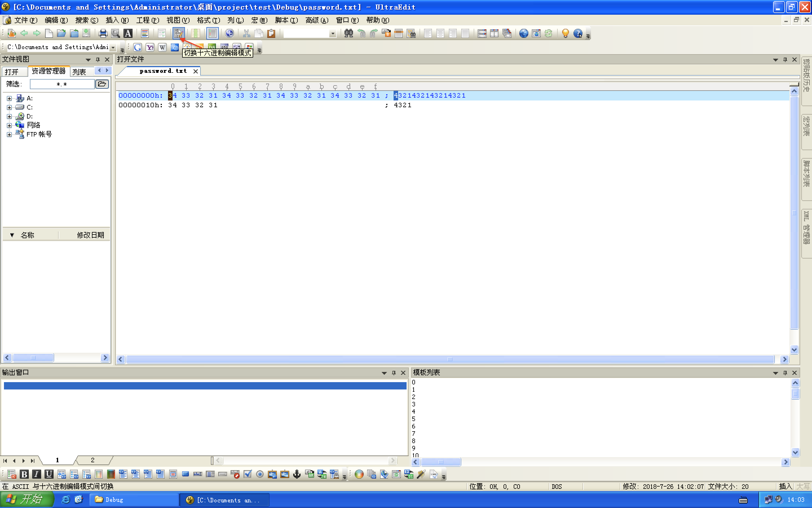Click the Open File folder icon

(x=61, y=33)
